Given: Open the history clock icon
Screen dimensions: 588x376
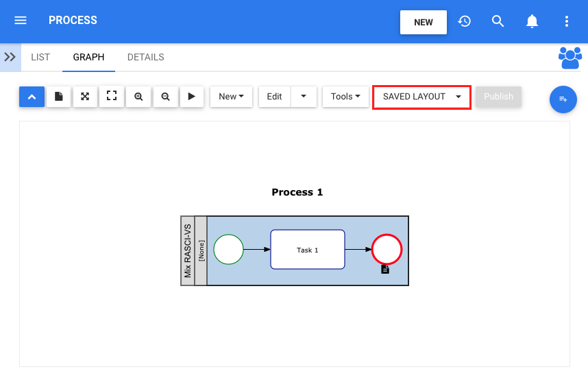Looking at the screenshot, I should coord(464,21).
